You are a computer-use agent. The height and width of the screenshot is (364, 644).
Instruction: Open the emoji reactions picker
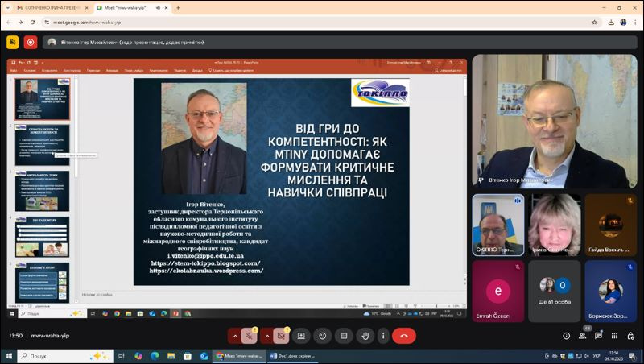323,336
